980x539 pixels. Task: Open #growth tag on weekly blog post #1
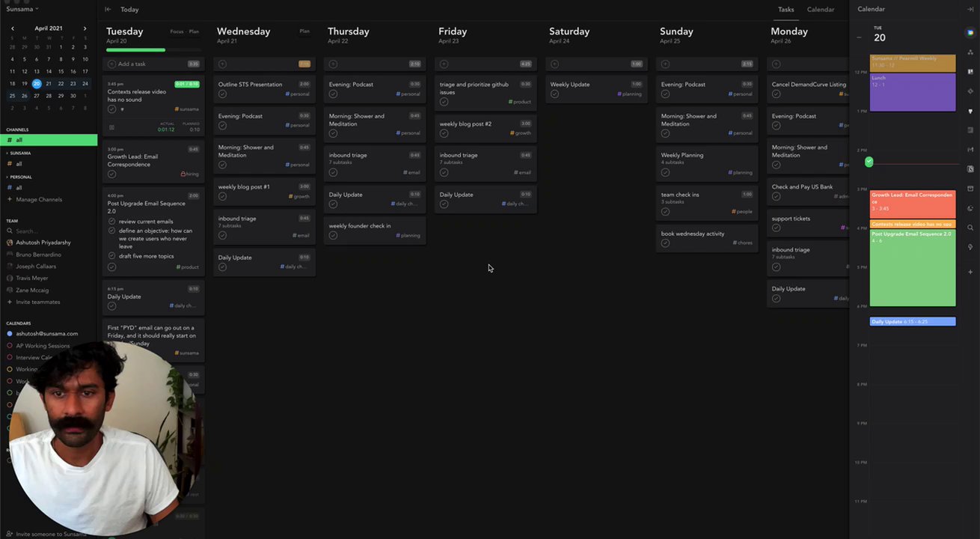coord(298,196)
